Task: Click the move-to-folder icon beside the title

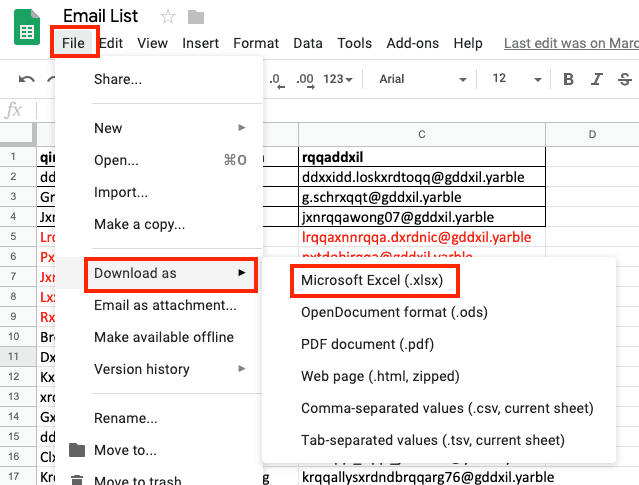Action: pyautogui.click(x=196, y=17)
